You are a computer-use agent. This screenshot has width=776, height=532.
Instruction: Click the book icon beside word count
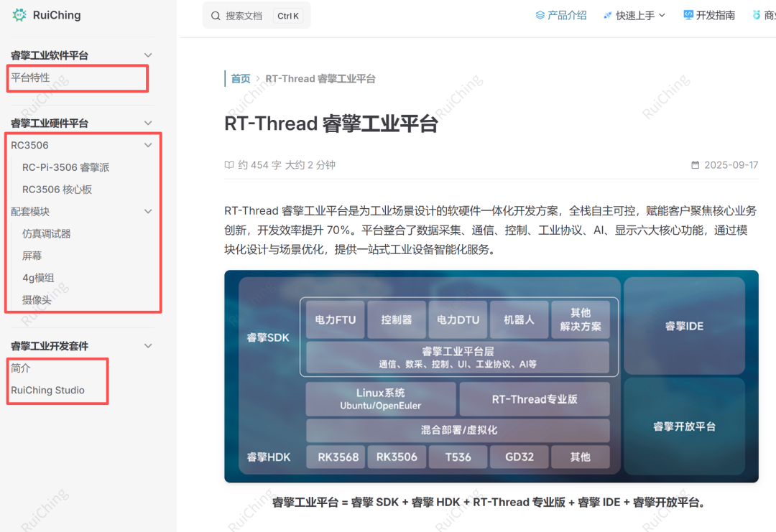pos(229,165)
